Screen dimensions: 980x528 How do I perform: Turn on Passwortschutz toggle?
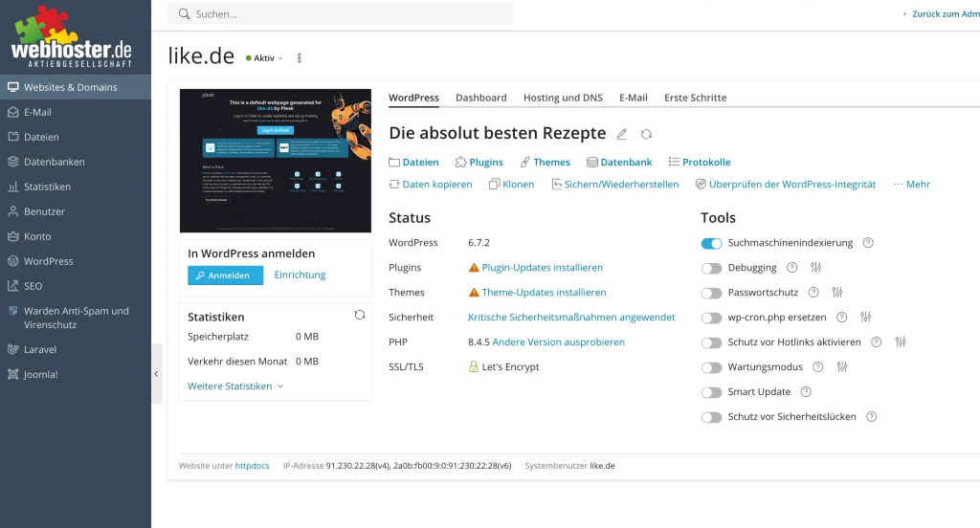(711, 293)
